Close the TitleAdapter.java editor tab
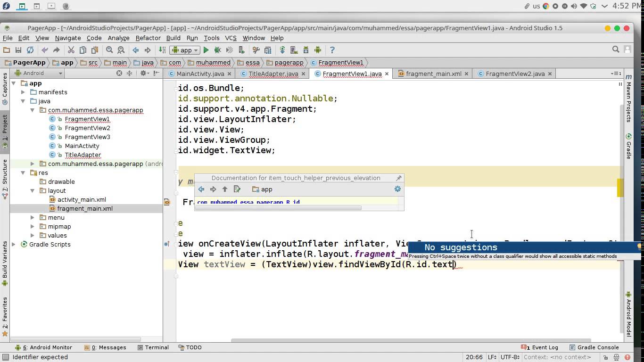The width and height of the screenshot is (644, 362). (303, 74)
